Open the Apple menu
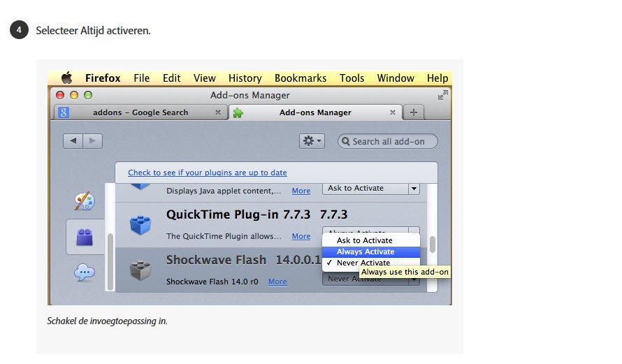The height and width of the screenshot is (364, 622). click(66, 78)
